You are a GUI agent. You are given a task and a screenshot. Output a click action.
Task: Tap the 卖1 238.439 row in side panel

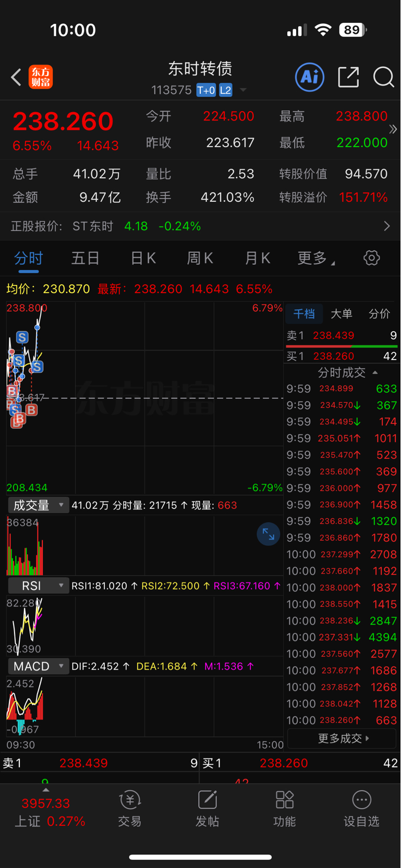tap(342, 335)
